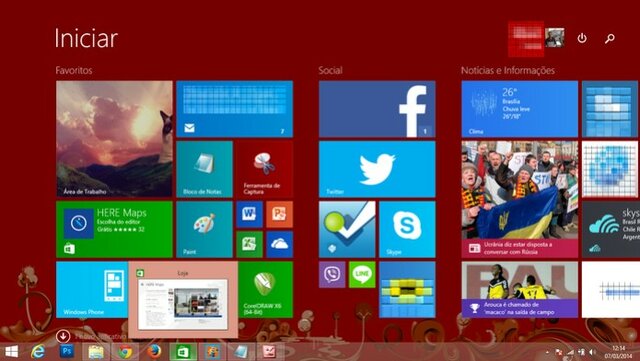Click the Notepad icon in the taskbar
This screenshot has height=361, width=640.
(x=240, y=352)
